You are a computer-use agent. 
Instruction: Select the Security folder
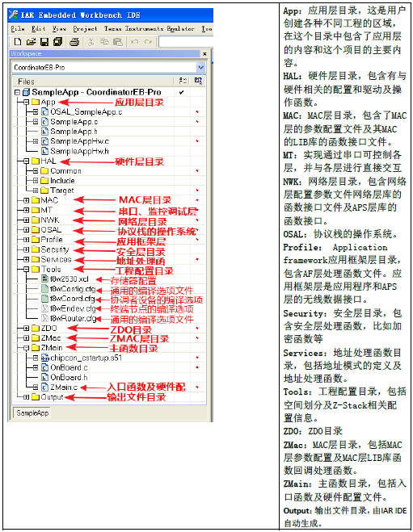55,249
